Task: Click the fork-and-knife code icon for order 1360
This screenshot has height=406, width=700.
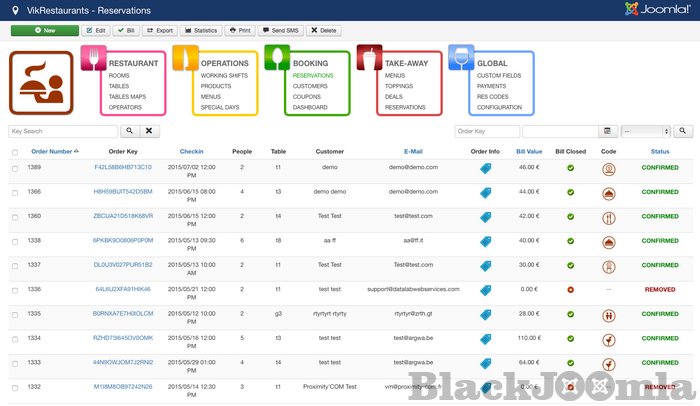Action: 609,217
